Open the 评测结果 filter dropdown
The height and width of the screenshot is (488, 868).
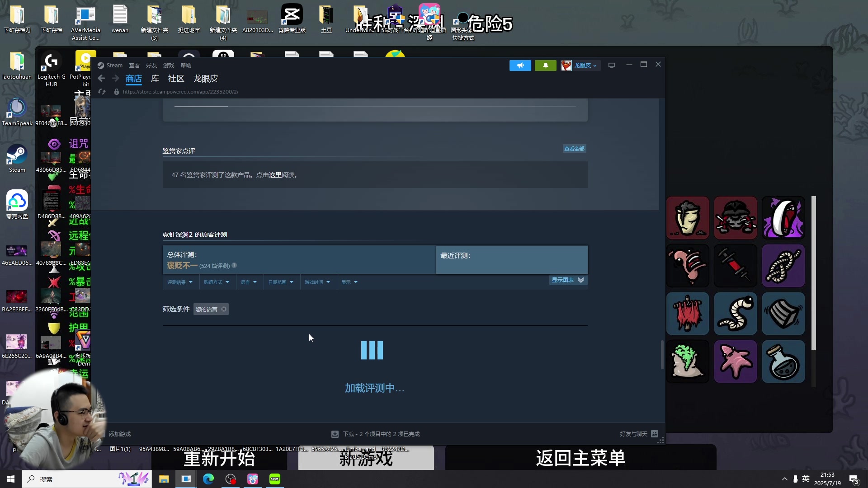click(180, 282)
